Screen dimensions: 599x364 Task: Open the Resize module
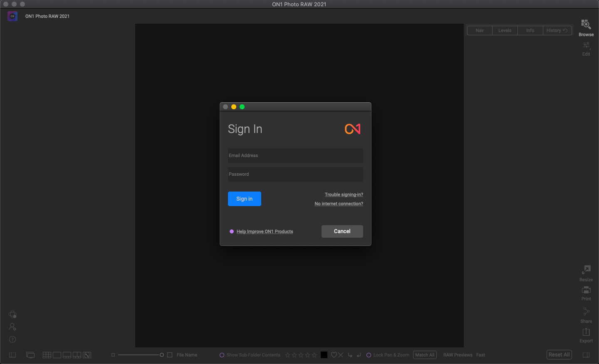[x=586, y=273]
